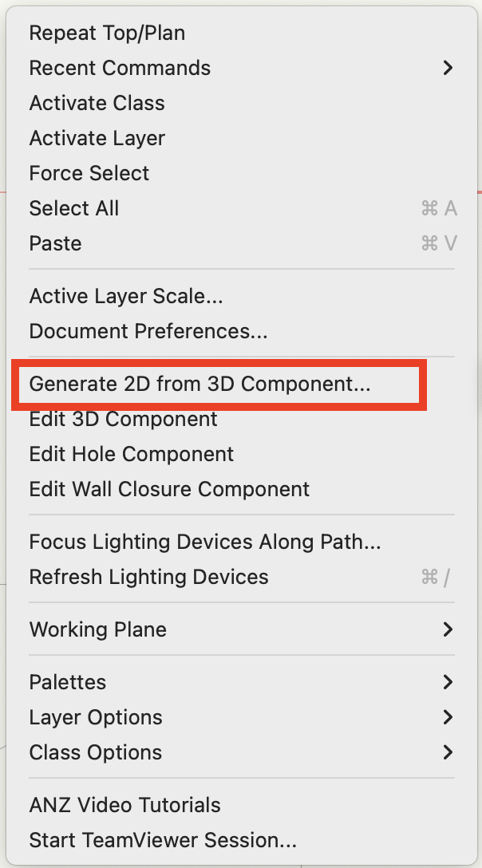Expand the Recent Commands submenu
The height and width of the screenshot is (868, 482).
coord(120,68)
